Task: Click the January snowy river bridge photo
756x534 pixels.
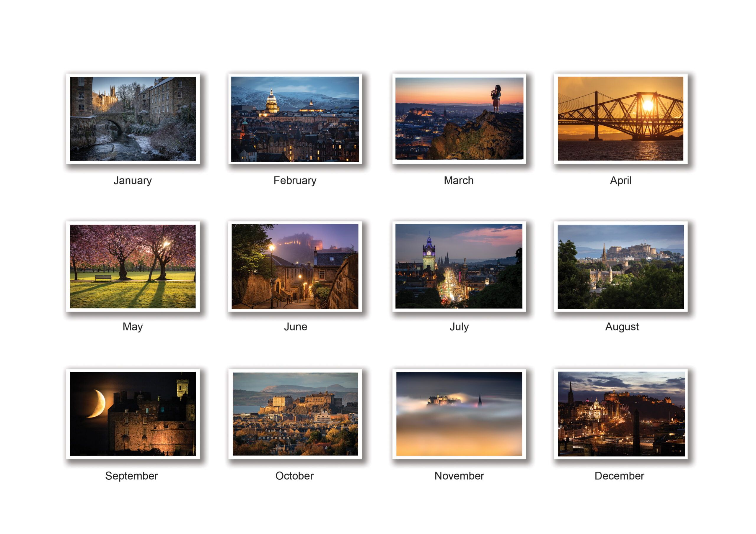Action: pos(133,119)
